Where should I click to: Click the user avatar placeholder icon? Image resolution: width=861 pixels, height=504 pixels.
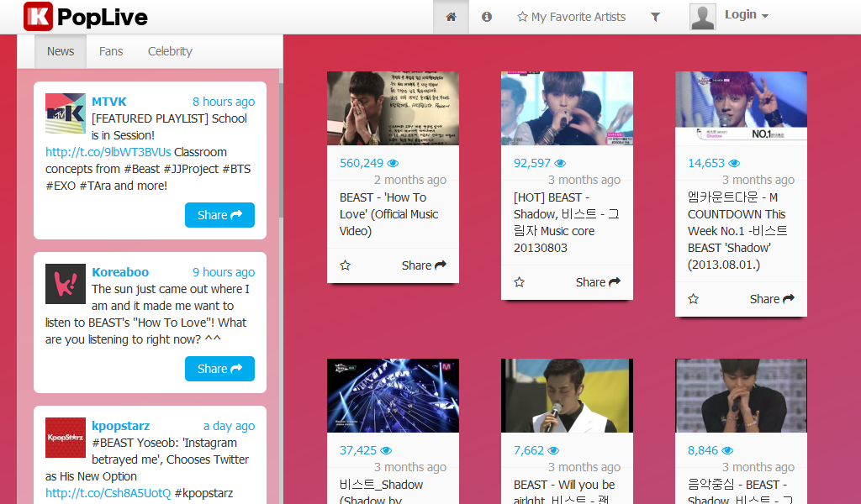(x=703, y=17)
